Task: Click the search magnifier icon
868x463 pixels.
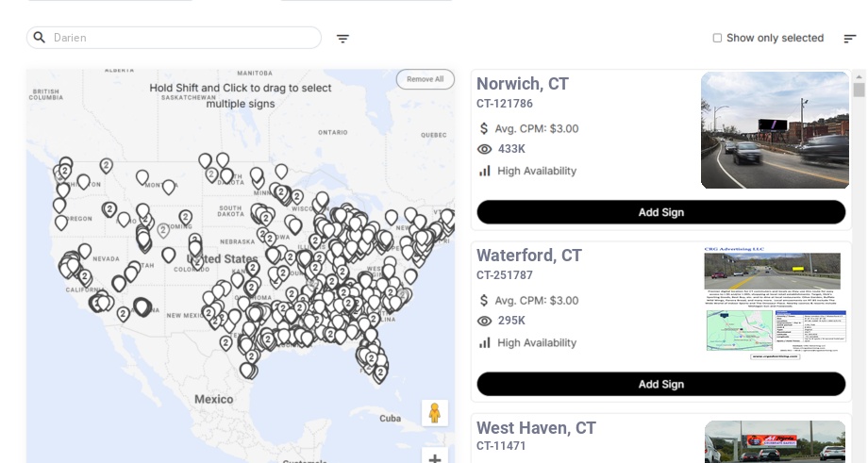Action: [x=40, y=38]
